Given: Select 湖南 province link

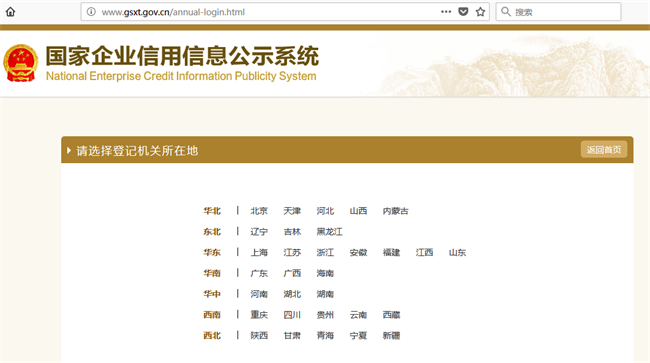Looking at the screenshot, I should [x=325, y=294].
